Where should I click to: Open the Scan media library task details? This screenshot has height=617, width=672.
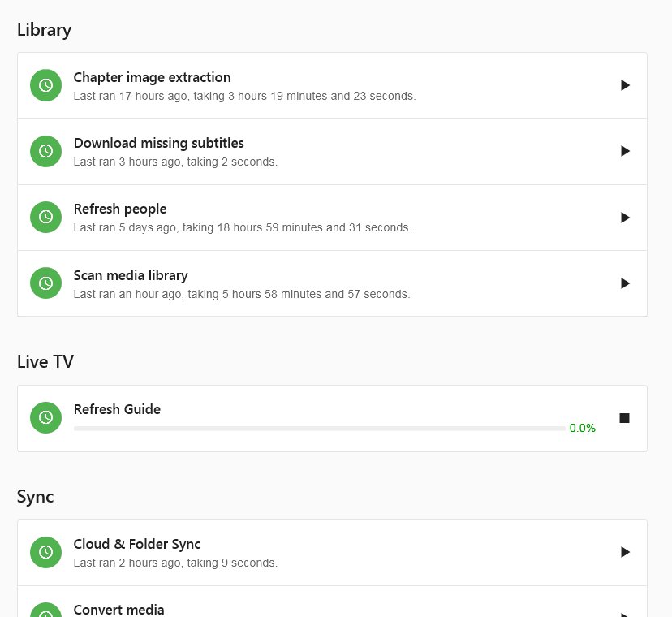[131, 275]
